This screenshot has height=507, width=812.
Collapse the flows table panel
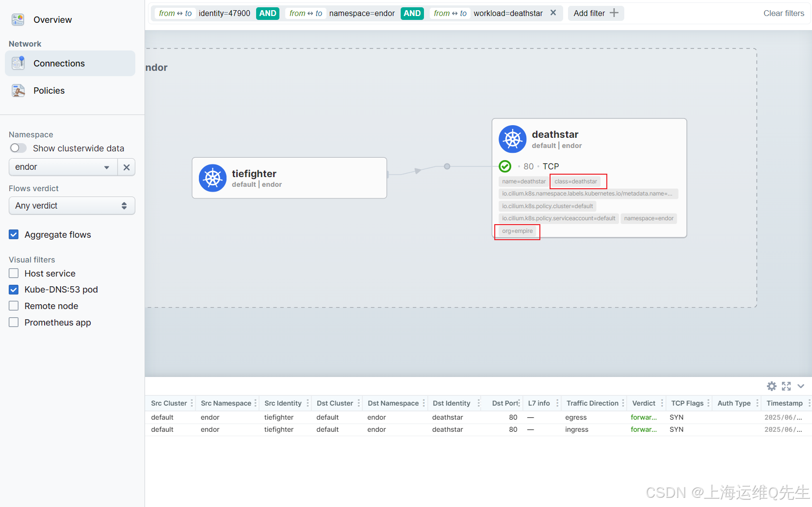click(x=801, y=386)
